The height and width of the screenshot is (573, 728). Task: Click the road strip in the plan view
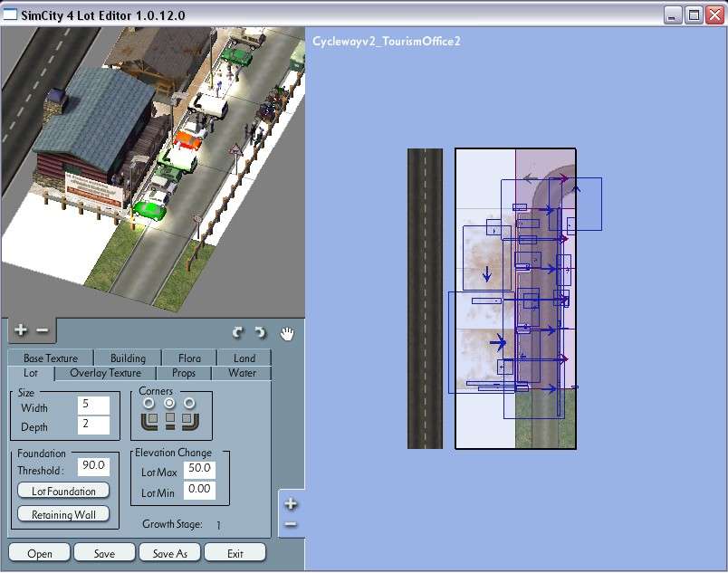pos(425,299)
